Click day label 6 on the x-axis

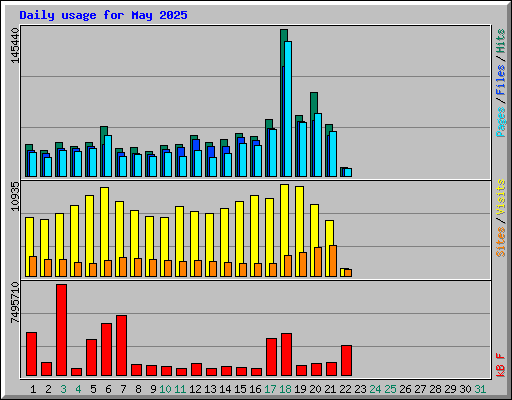[108, 389]
